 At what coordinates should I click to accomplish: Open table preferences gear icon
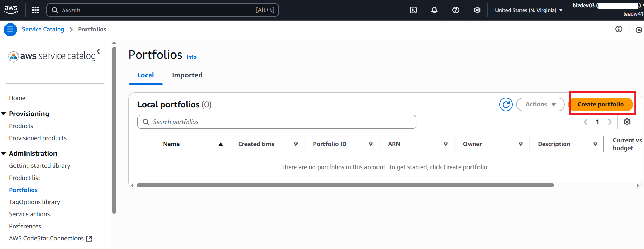(627, 122)
